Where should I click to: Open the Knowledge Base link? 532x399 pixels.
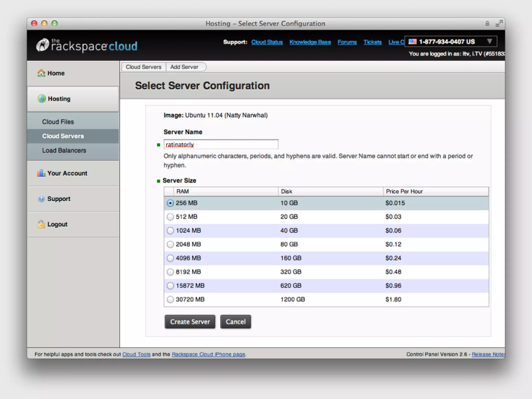point(310,42)
